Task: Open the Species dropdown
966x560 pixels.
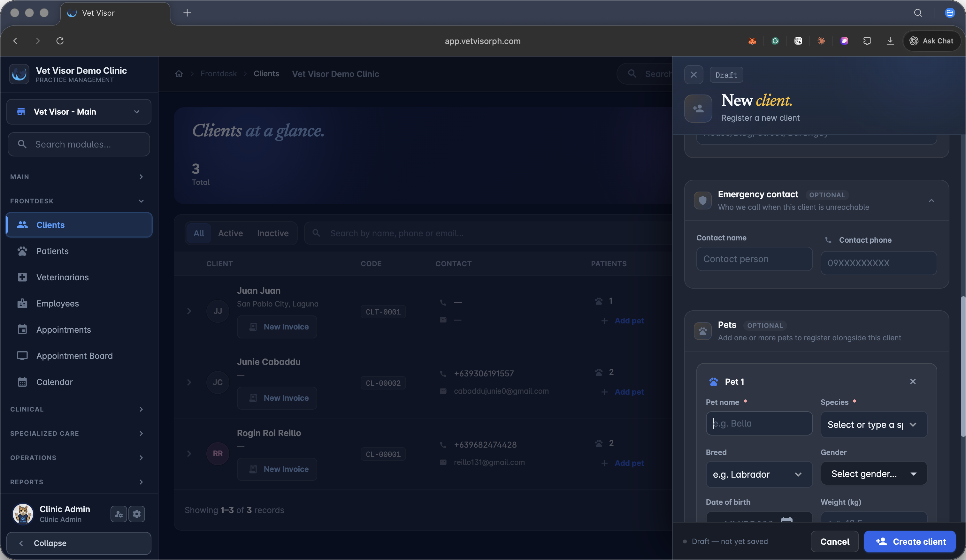Action: click(874, 424)
